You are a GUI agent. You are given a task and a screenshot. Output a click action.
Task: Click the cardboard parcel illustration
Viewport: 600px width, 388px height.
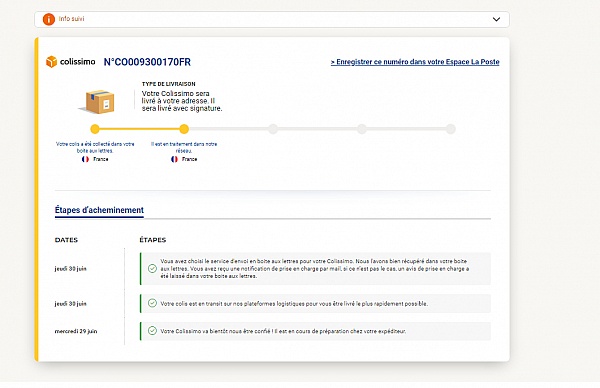(98, 101)
